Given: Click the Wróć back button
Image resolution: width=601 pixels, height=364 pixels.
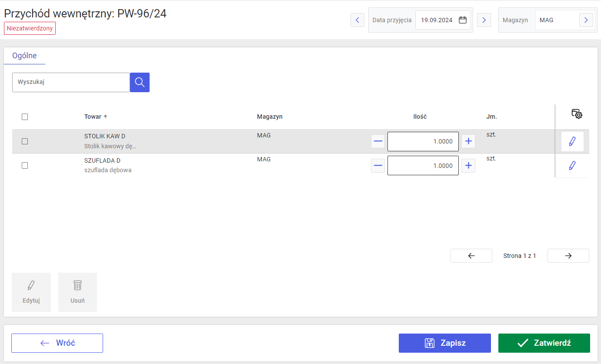Looking at the screenshot, I should [57, 343].
